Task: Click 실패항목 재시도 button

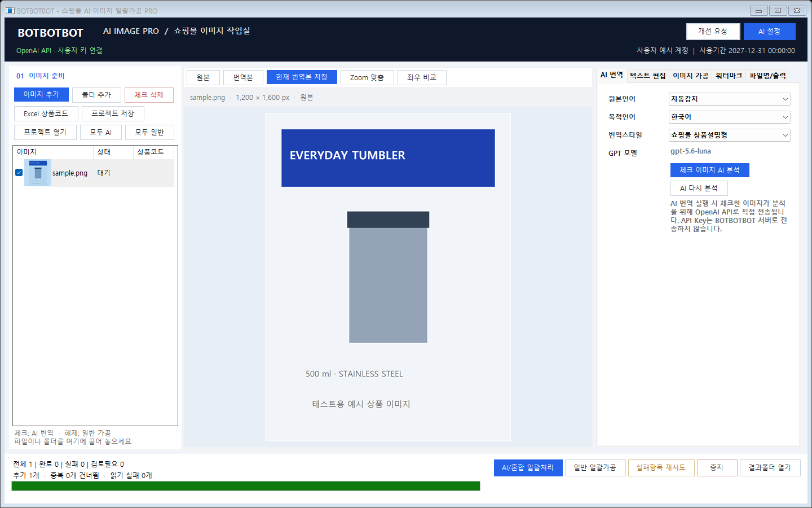Action: (x=661, y=467)
